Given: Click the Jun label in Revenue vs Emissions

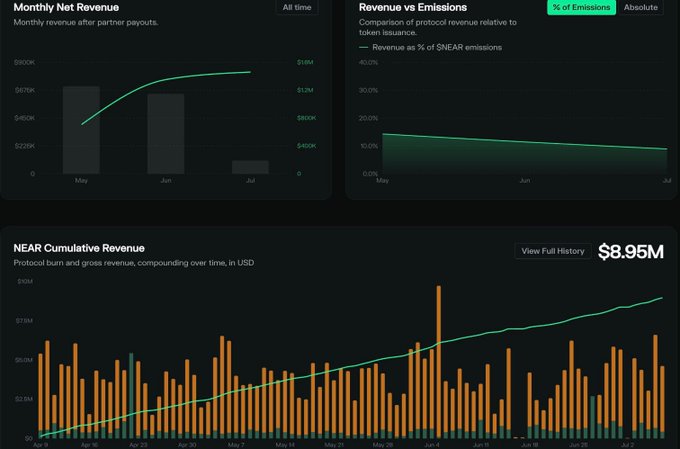Looking at the screenshot, I should [525, 180].
